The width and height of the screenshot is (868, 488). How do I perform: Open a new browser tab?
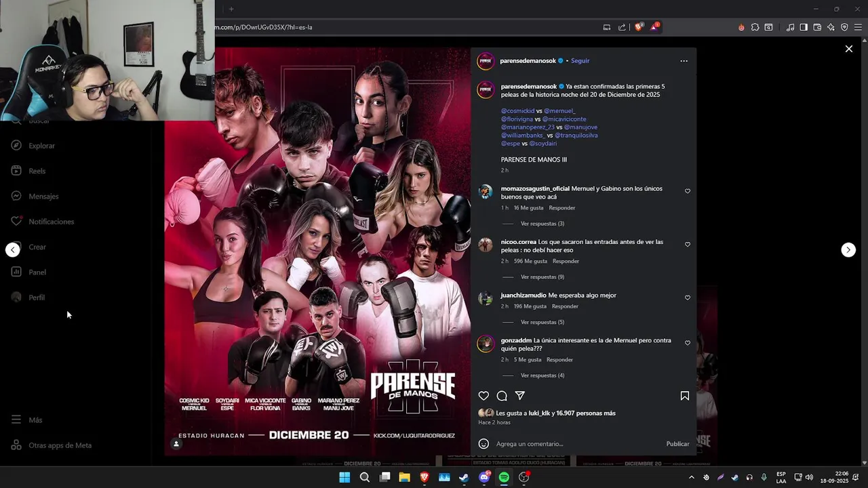(x=231, y=9)
